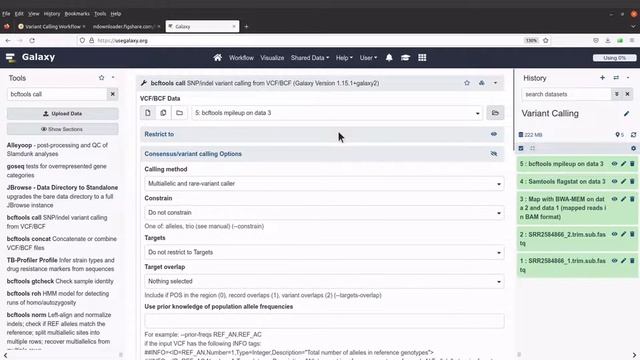Screen dimensions: 640x360
Task: Toggle Consensus/variant calling Options visibility
Action: tap(494, 154)
